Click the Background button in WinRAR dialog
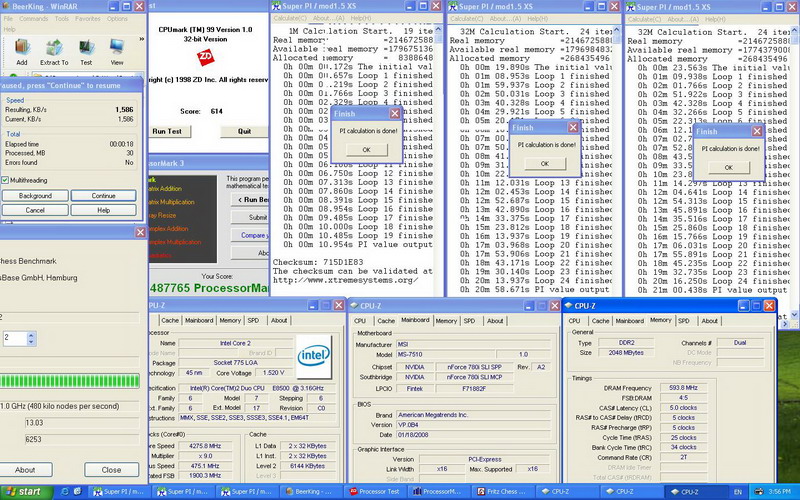The height and width of the screenshot is (500, 800). 35,195
